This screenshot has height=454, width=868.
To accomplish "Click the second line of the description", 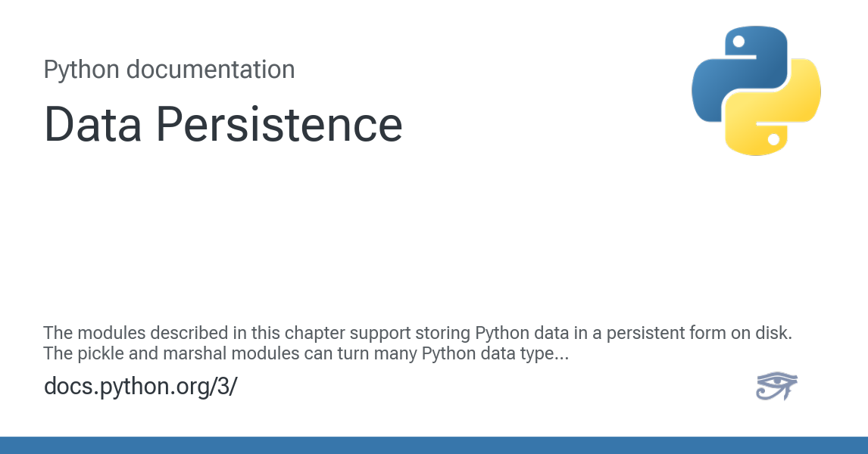I will (x=306, y=353).
